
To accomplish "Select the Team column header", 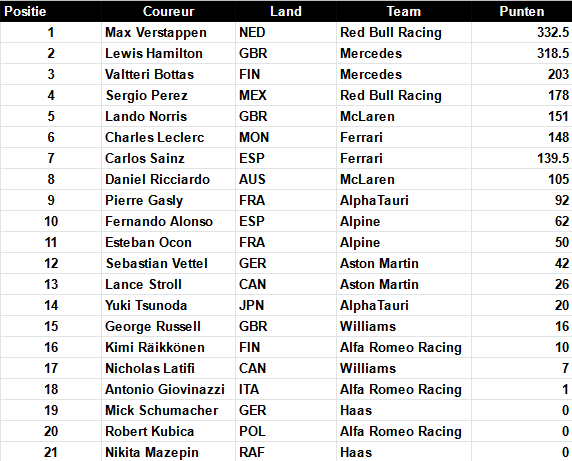I will click(403, 11).
